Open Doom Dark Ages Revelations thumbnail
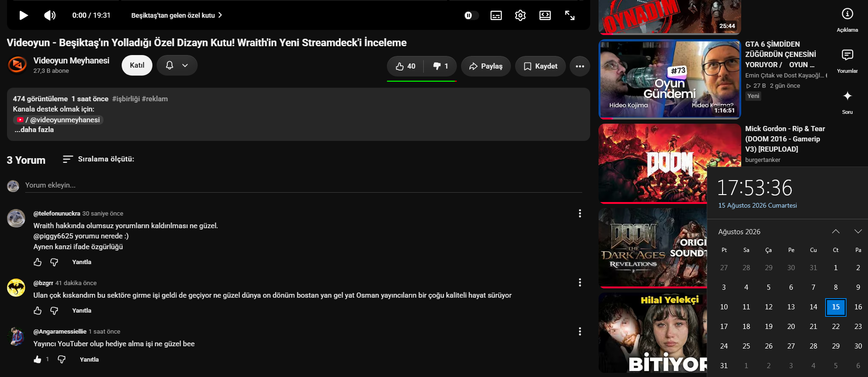This screenshot has width=868, height=377. coord(653,248)
